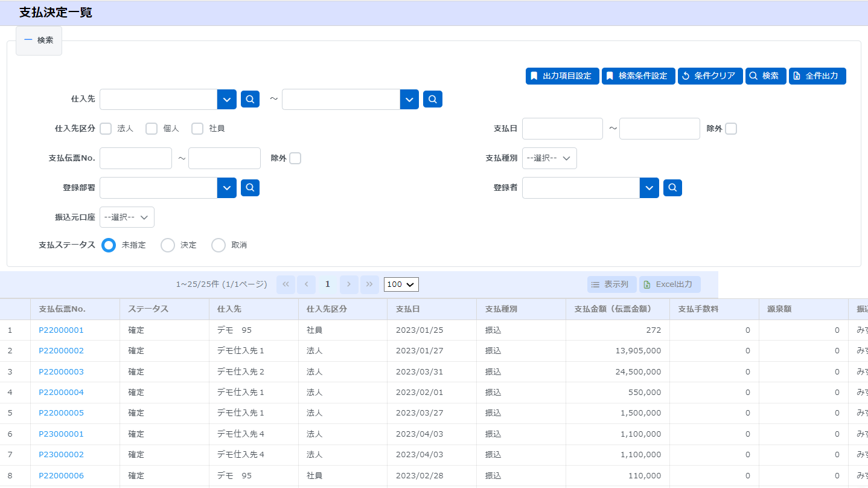Open 表示列 column display settings
The image size is (868, 488).
pos(612,284)
